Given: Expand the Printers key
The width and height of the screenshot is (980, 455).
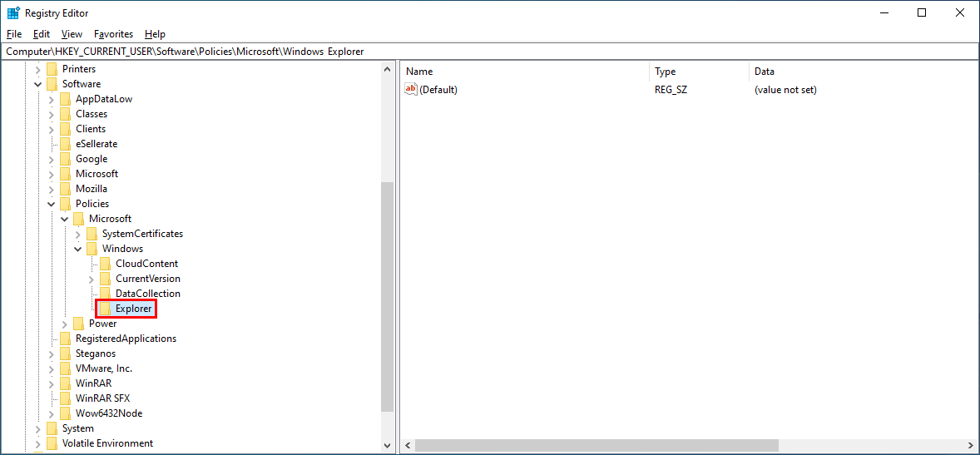Looking at the screenshot, I should 38,69.
